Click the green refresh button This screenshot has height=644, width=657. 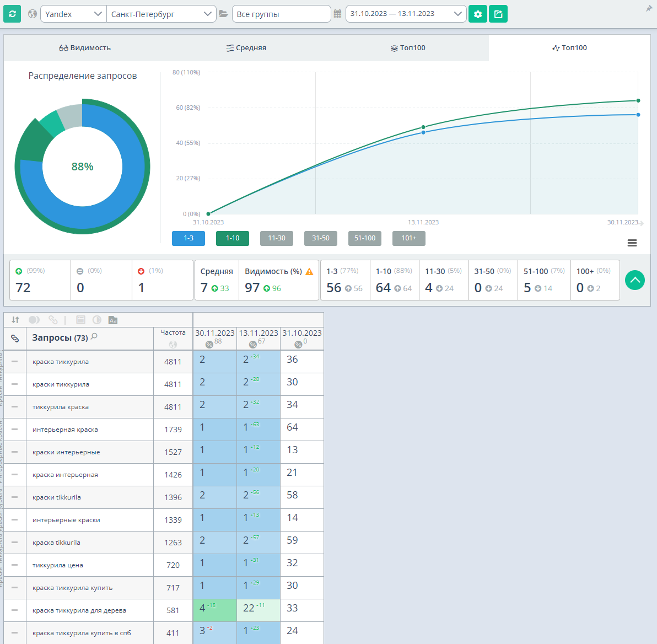click(12, 14)
